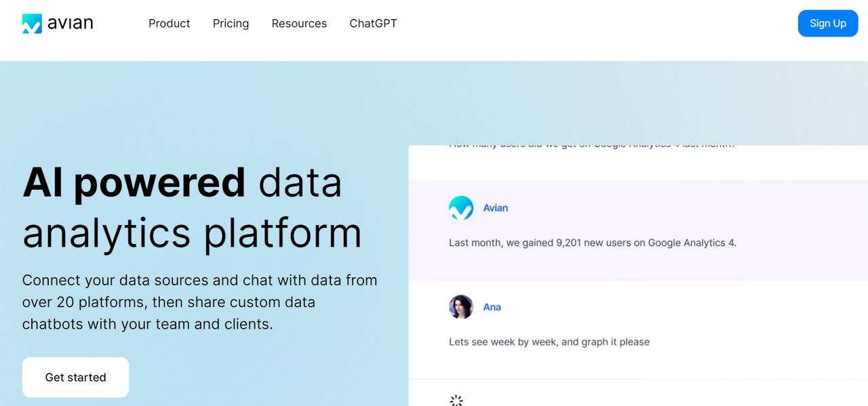Viewport: 868px width, 406px height.
Task: Open the Pricing page
Action: (231, 24)
